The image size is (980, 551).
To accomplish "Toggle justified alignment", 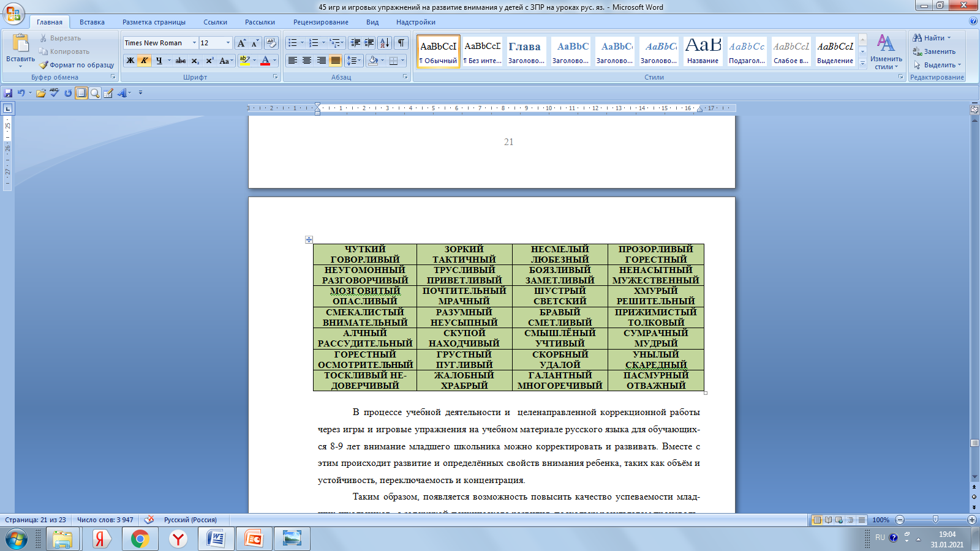I will 335,61.
